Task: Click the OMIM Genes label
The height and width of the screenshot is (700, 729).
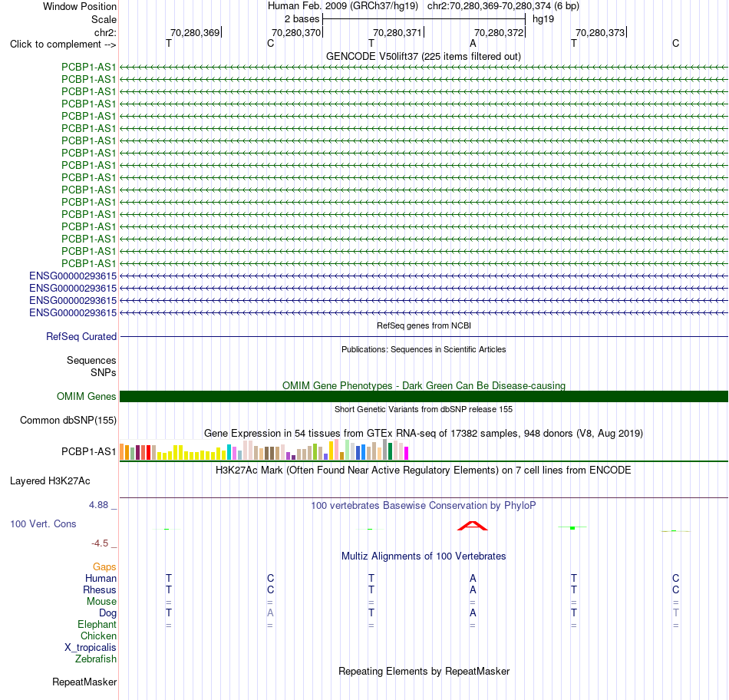Action: click(87, 396)
